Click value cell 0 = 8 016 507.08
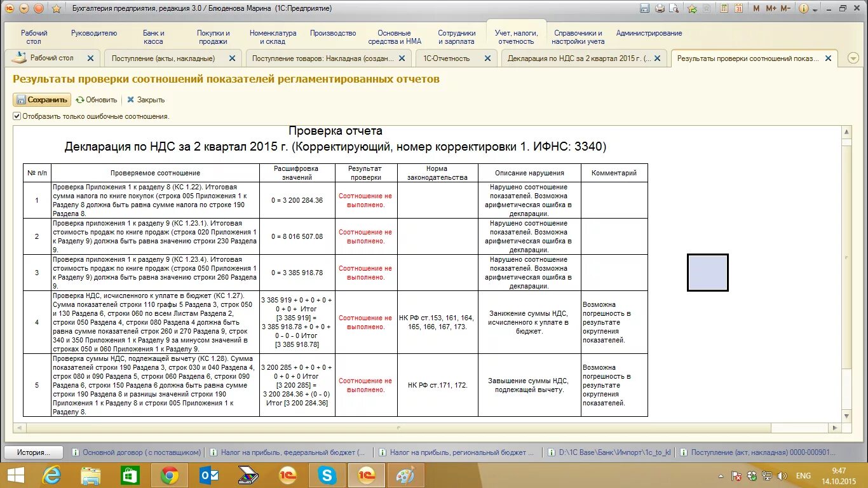The width and height of the screenshot is (868, 488). click(297, 236)
